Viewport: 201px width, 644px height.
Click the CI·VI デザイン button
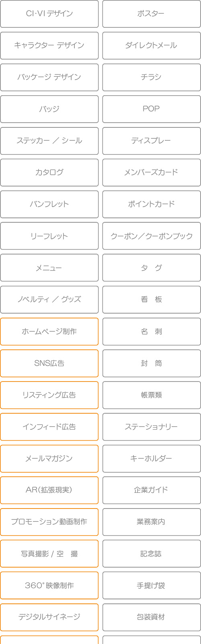point(49,14)
